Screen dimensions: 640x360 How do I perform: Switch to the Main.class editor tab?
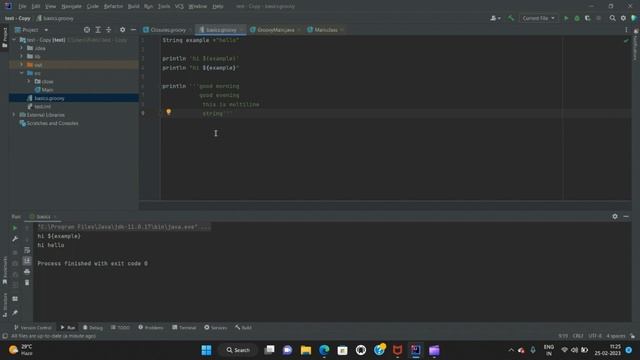pos(325,30)
